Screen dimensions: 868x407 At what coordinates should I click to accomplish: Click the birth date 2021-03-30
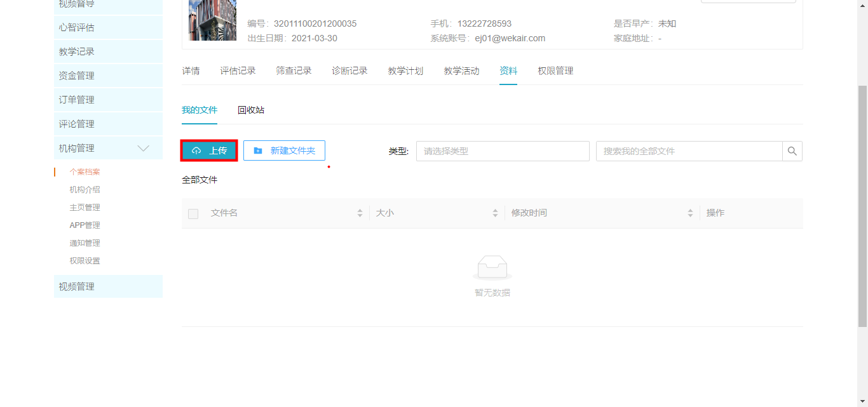point(315,38)
